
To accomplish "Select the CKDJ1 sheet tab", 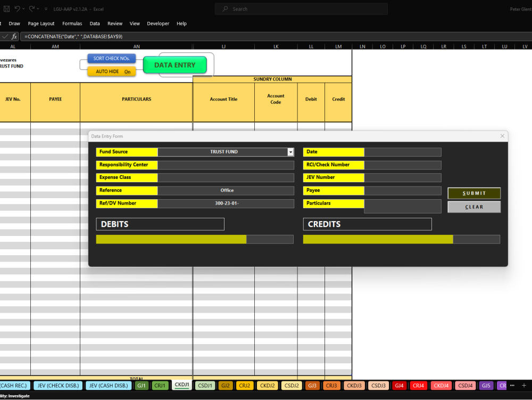I will (x=181, y=385).
